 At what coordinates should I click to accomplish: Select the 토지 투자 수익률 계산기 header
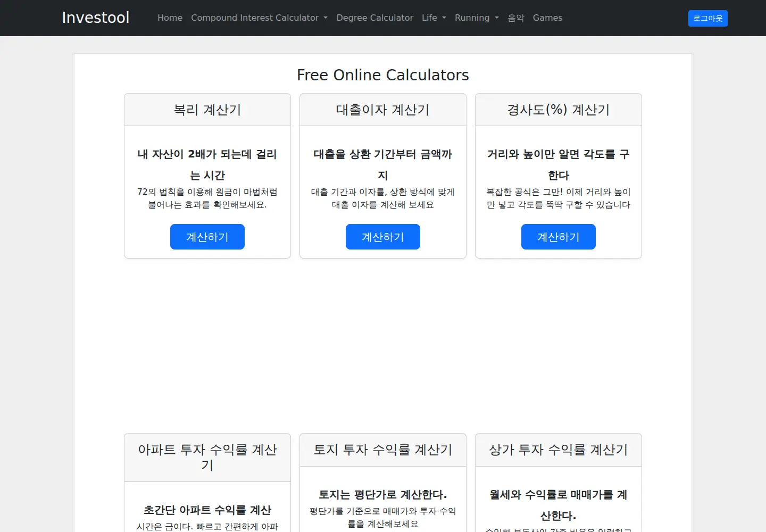click(383, 450)
